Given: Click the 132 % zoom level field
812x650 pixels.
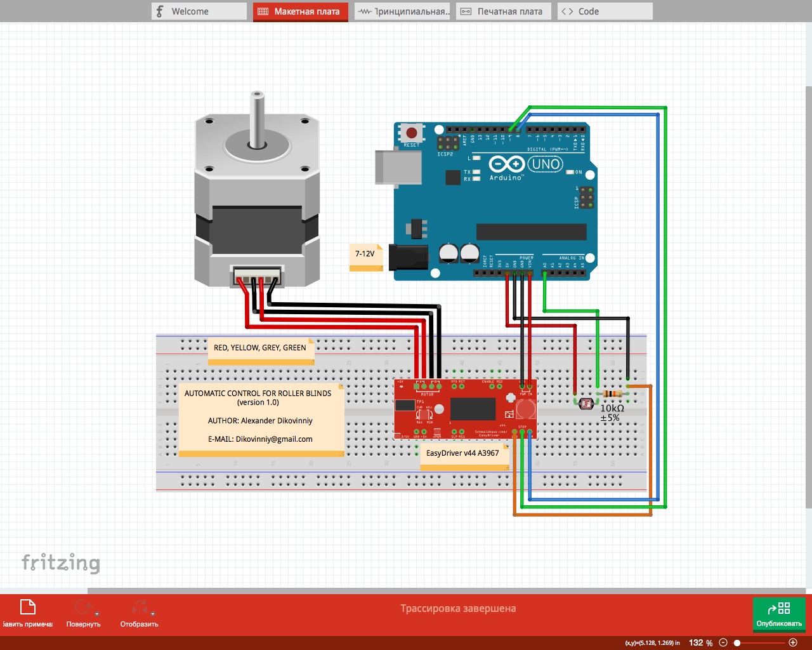Looking at the screenshot, I should [700, 642].
